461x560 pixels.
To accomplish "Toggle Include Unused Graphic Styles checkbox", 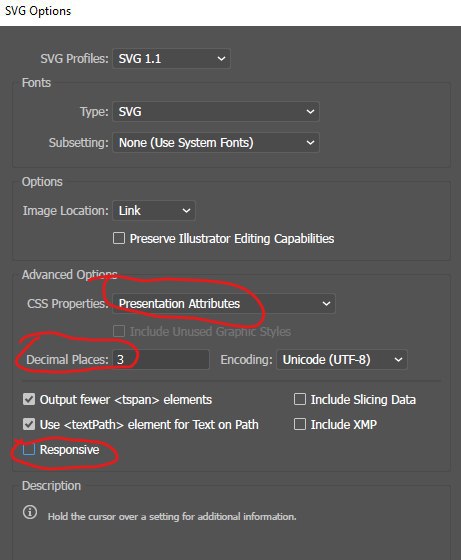I will tap(119, 331).
